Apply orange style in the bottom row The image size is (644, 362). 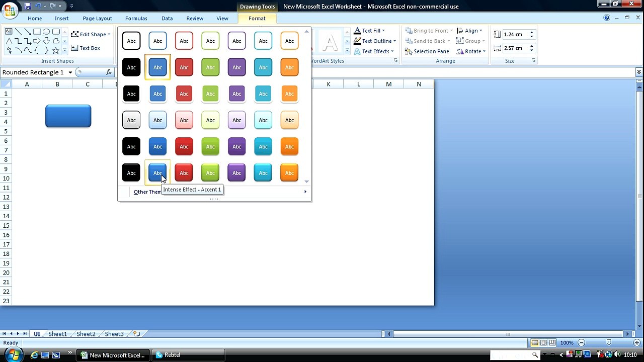[x=289, y=172]
